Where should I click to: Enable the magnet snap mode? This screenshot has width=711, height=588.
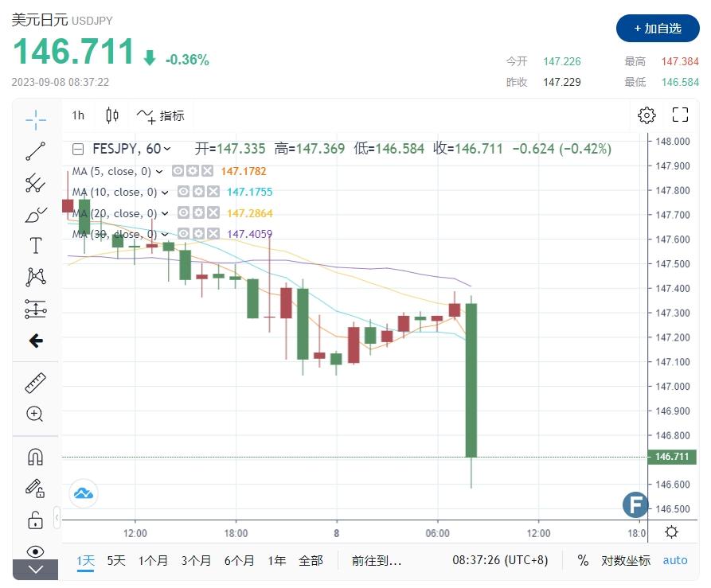pos(35,457)
